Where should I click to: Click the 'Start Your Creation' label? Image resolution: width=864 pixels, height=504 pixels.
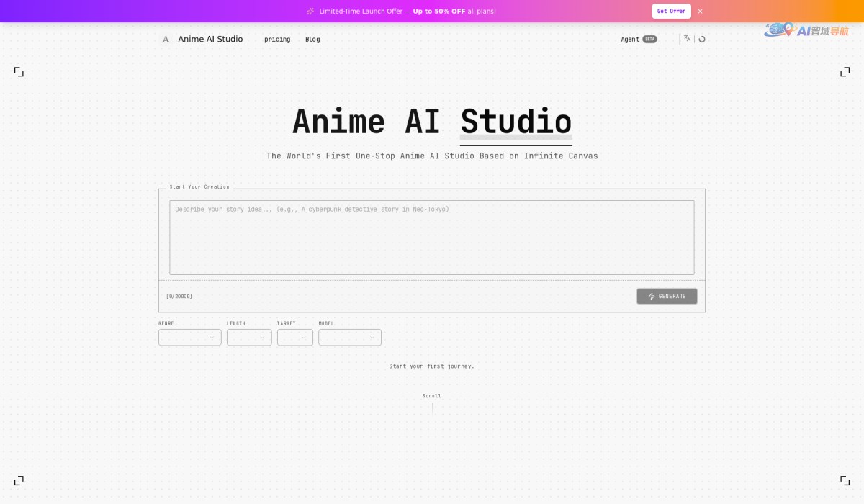pyautogui.click(x=199, y=187)
